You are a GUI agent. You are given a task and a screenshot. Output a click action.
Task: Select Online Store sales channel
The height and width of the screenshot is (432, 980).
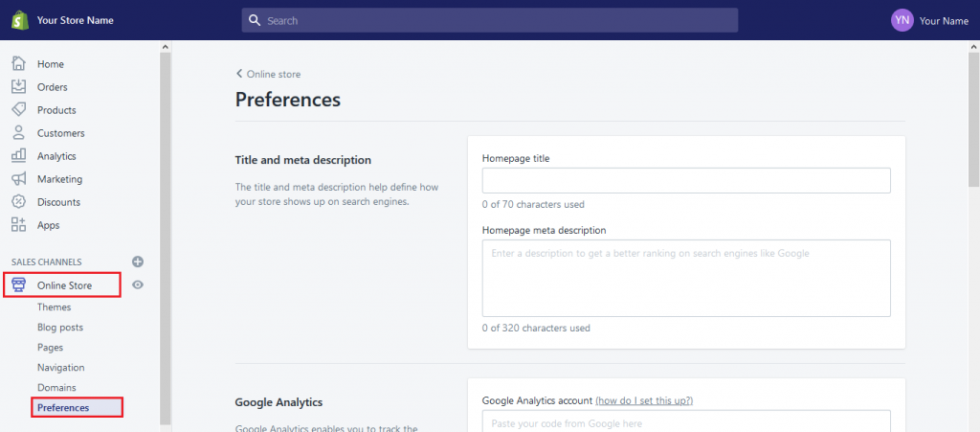(62, 285)
